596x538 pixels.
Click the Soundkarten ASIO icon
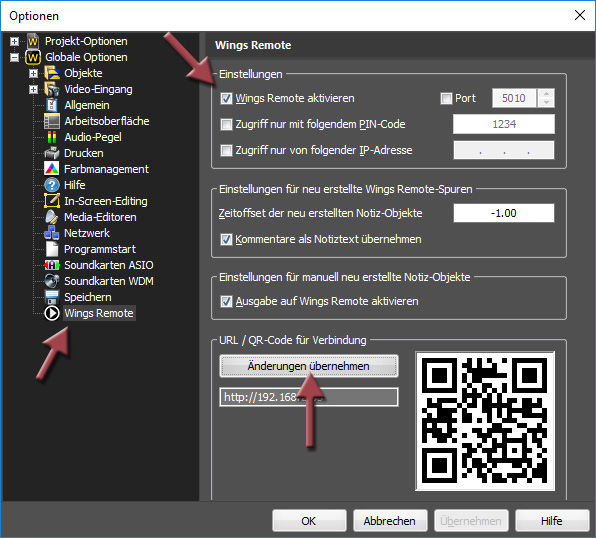click(52, 265)
